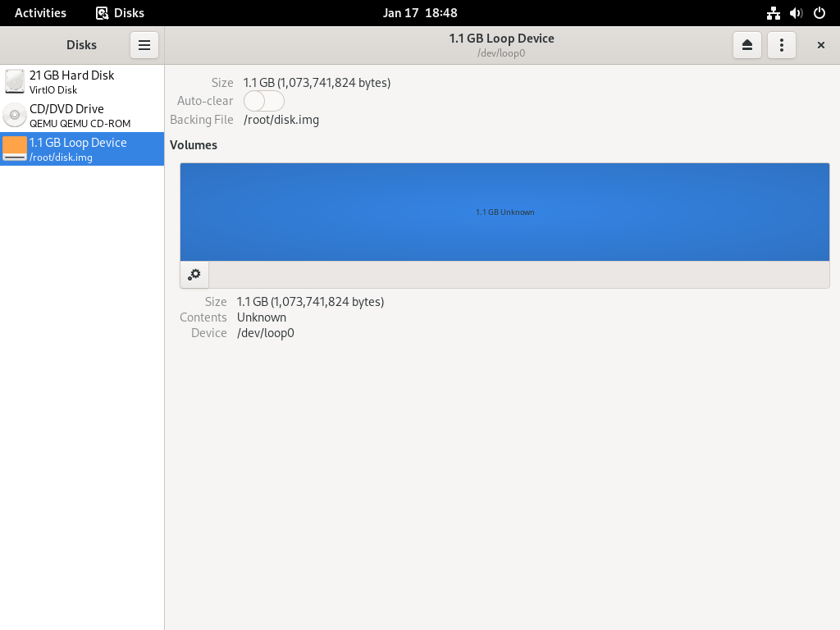Toggle the Auto-clear switch
Screen dimensions: 840x630
[263, 101]
